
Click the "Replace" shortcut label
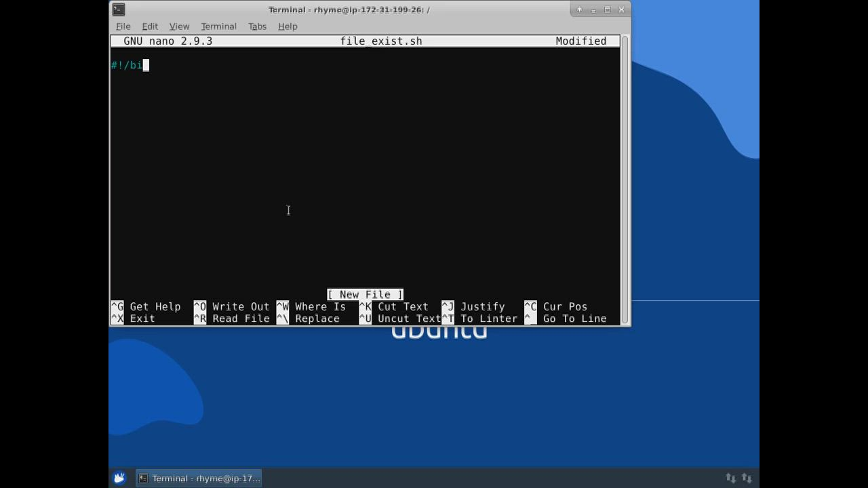click(x=317, y=319)
